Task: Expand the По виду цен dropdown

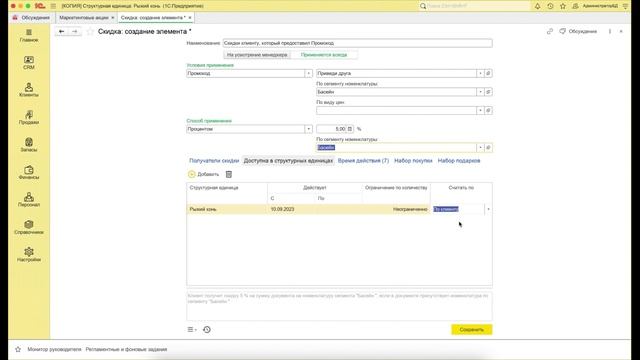Action: (x=480, y=111)
